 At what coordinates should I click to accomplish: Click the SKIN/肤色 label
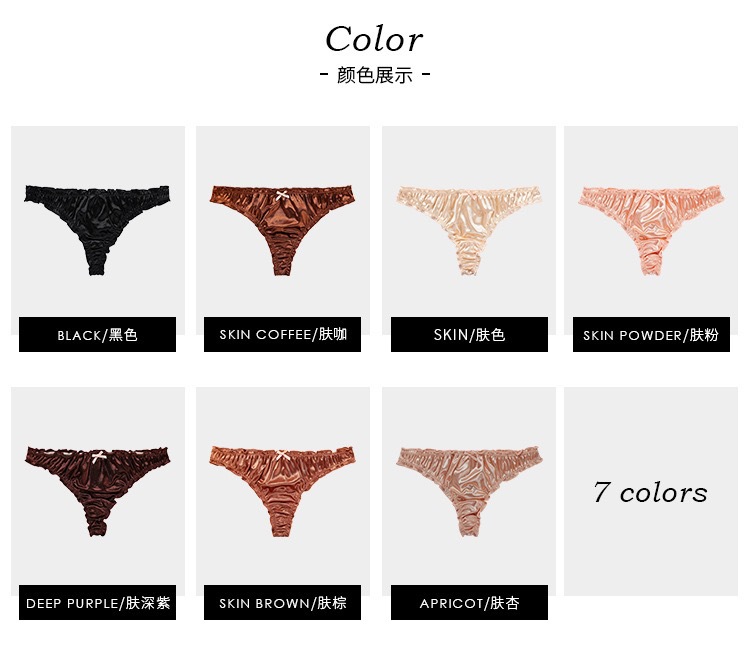469,334
